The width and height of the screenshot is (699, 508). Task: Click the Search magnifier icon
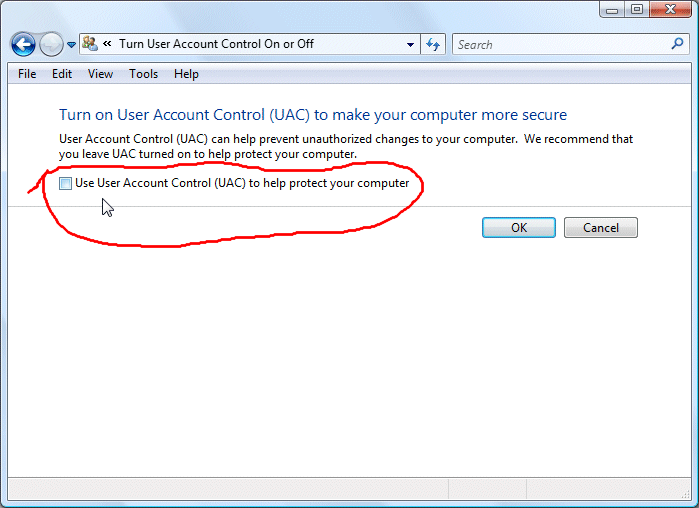(x=677, y=44)
